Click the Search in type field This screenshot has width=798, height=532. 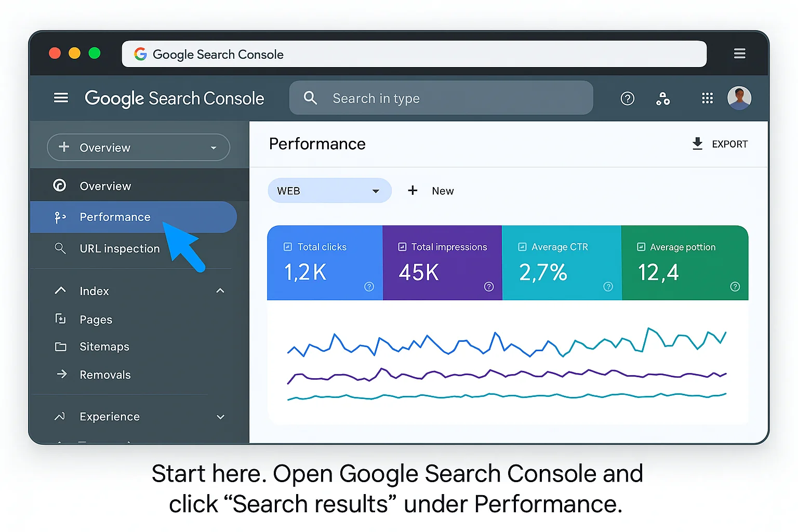pyautogui.click(x=442, y=98)
